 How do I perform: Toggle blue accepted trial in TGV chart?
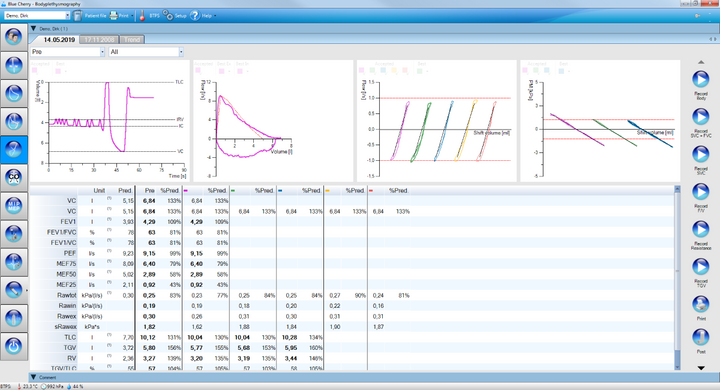(x=546, y=71)
